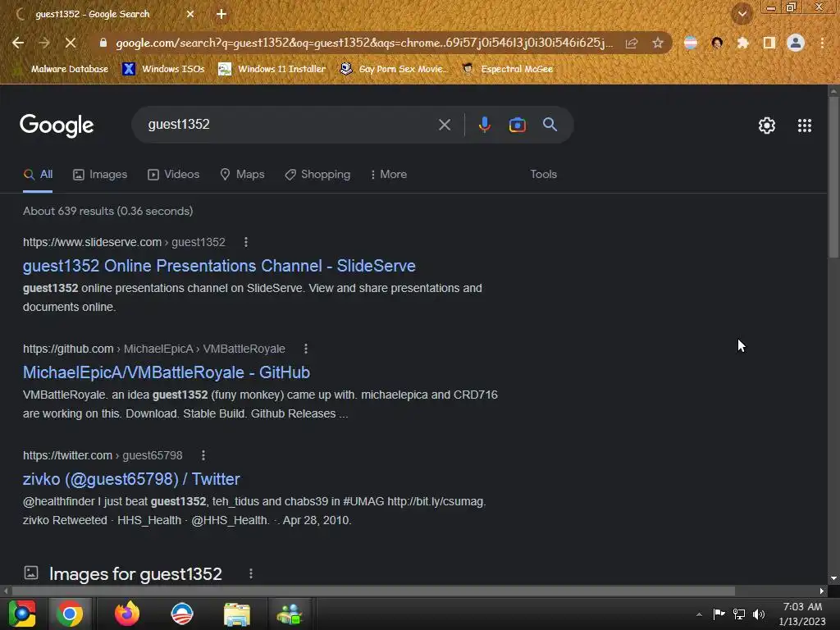
Task: Share this page via the address bar icon
Action: (632, 43)
